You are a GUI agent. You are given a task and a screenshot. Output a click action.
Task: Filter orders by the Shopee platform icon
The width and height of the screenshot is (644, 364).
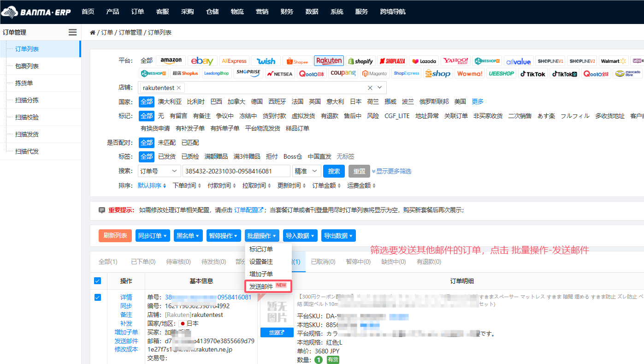[297, 60]
